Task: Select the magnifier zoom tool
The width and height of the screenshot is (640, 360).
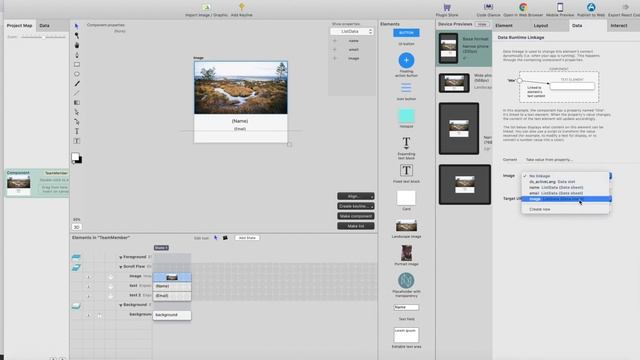Action: tap(76, 36)
